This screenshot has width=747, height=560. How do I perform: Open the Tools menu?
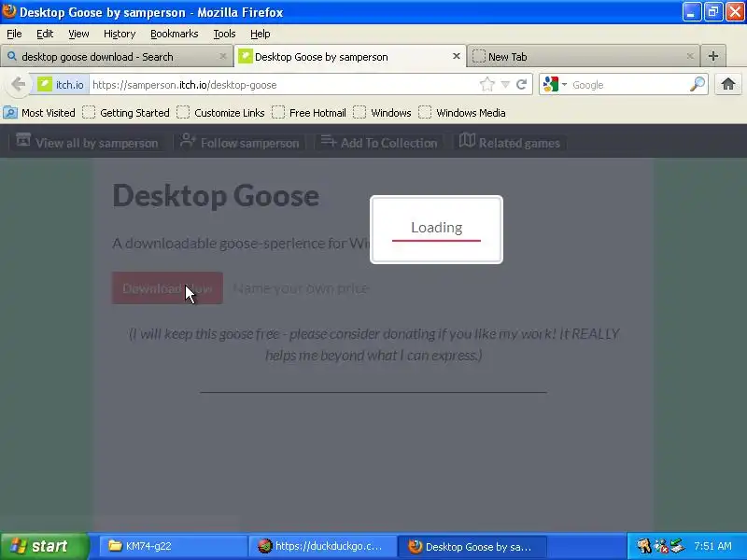click(x=224, y=34)
